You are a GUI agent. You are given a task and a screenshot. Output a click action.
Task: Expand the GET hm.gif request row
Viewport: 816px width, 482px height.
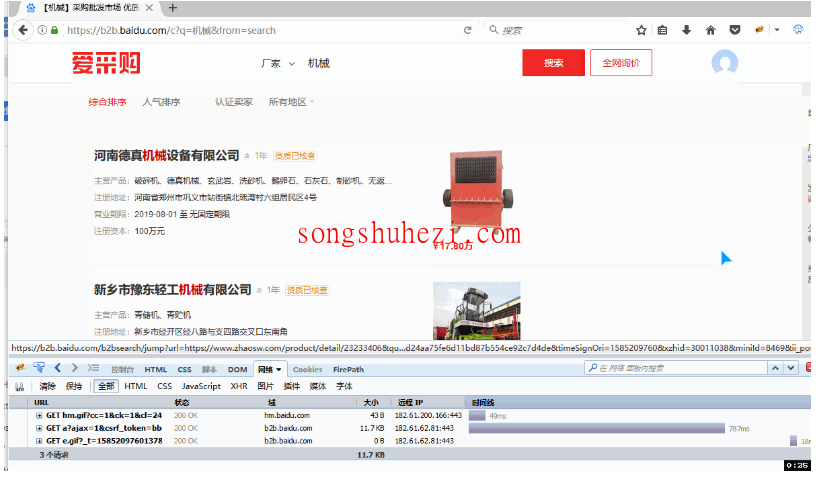point(40,415)
